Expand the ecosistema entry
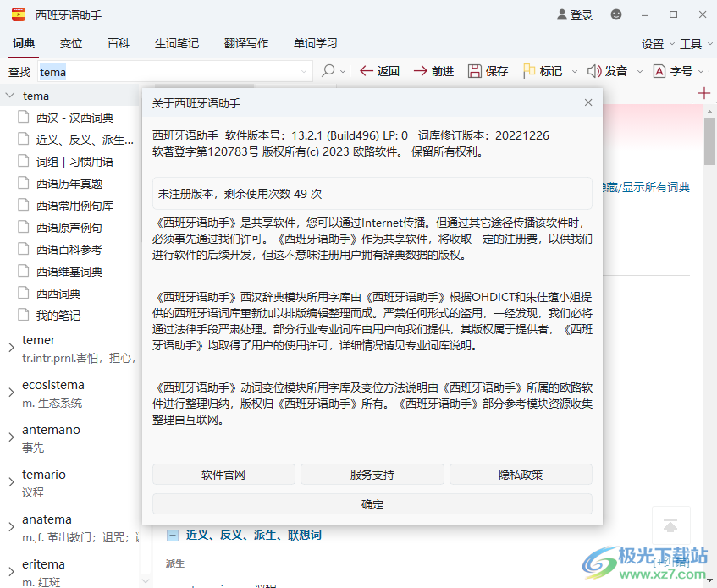The image size is (717, 588). 11,392
